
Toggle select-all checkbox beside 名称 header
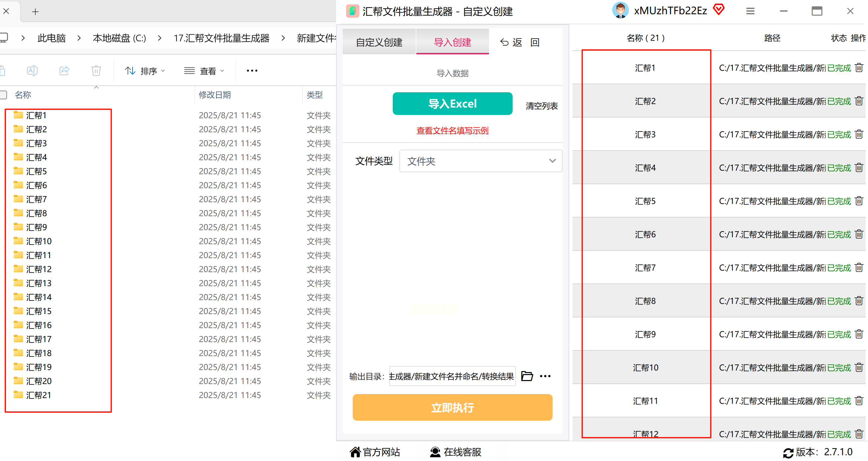click(x=4, y=95)
